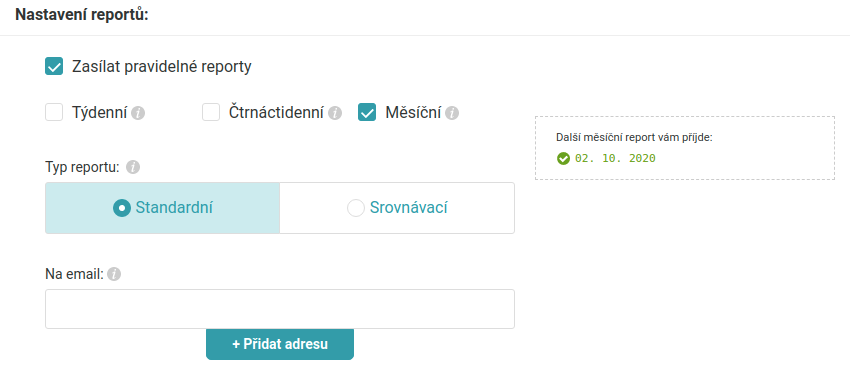The image size is (850, 385).
Task: Choose the Srovnávací radio button circle
Action: tap(356, 208)
